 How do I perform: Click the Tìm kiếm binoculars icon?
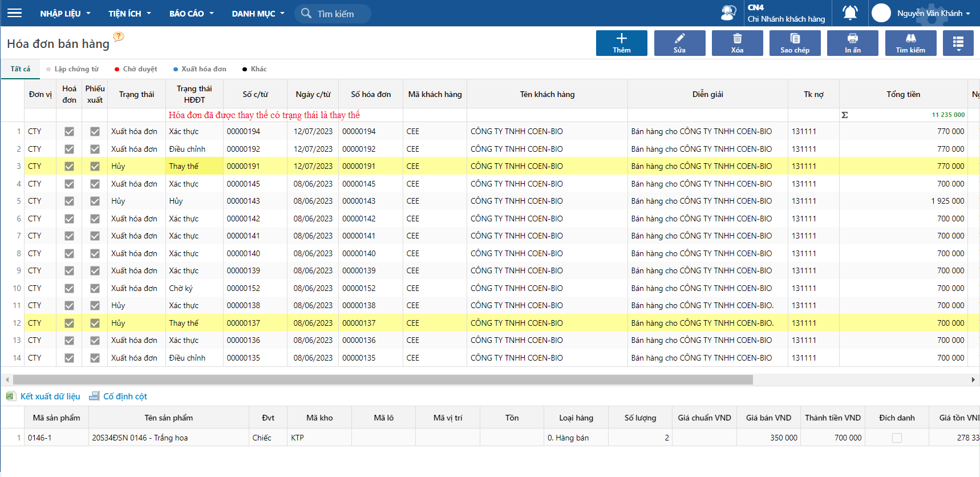(x=910, y=39)
